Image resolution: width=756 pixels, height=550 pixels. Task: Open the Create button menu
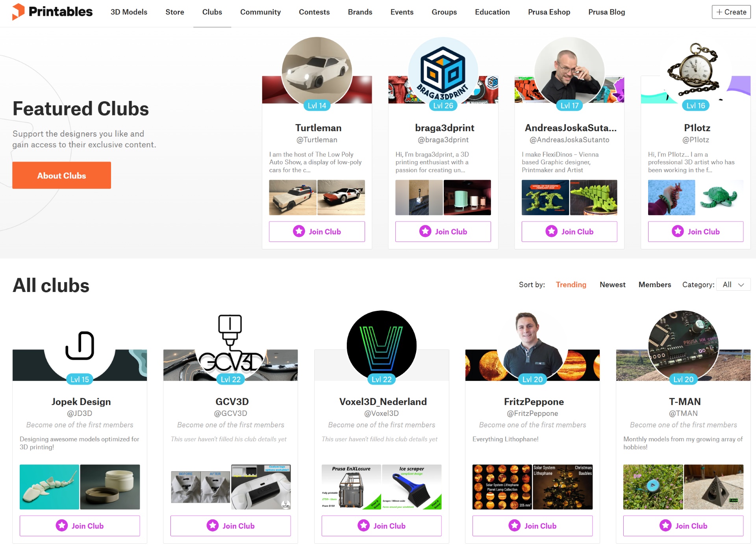[x=731, y=12]
